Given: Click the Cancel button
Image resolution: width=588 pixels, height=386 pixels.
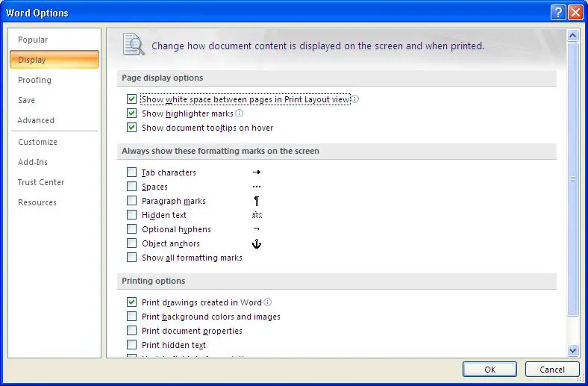Looking at the screenshot, I should coord(552,369).
